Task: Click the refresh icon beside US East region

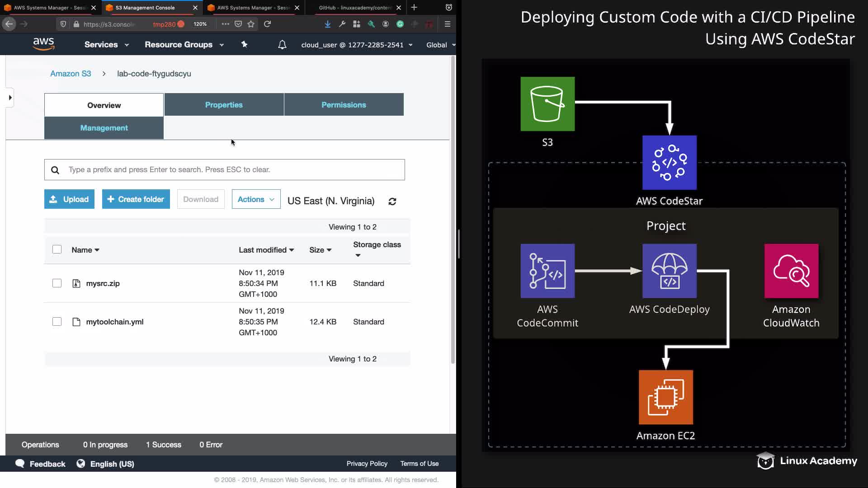Action: click(x=392, y=202)
